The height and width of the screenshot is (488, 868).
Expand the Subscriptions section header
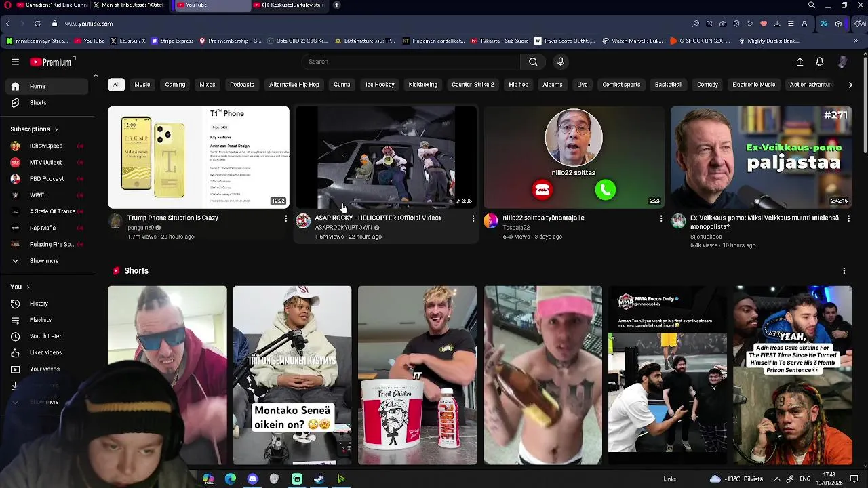point(34,129)
